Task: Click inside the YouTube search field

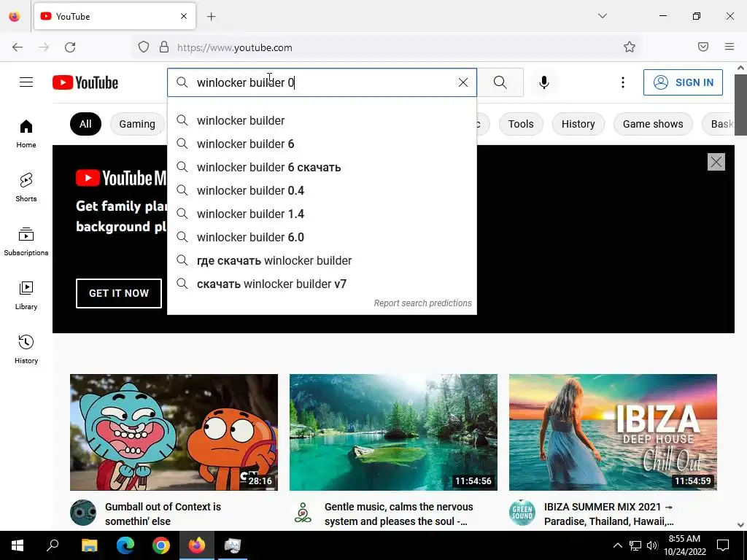Action: (x=322, y=82)
